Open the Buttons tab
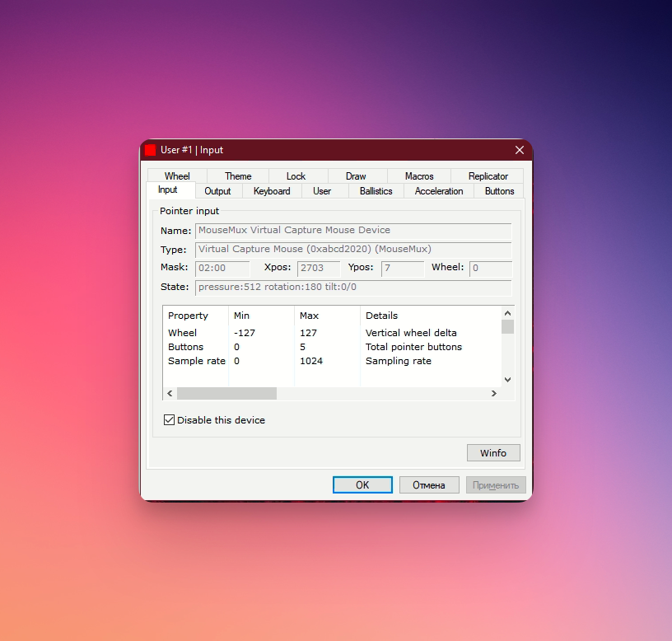 499,191
